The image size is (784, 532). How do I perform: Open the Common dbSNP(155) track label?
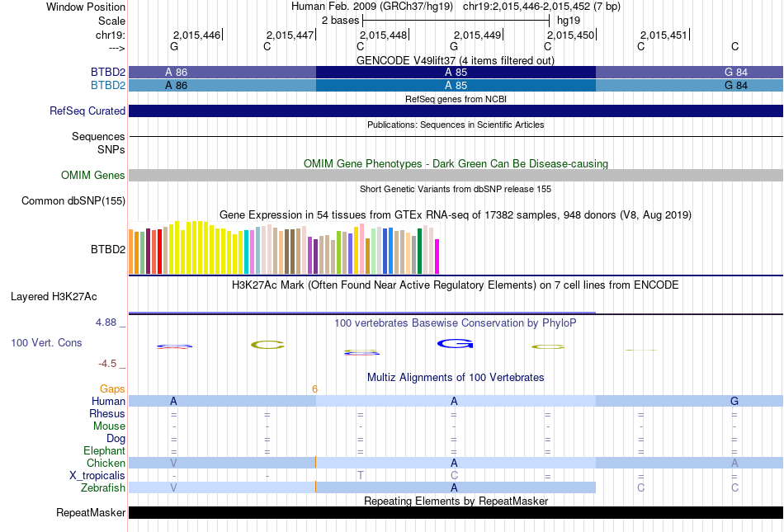point(73,200)
